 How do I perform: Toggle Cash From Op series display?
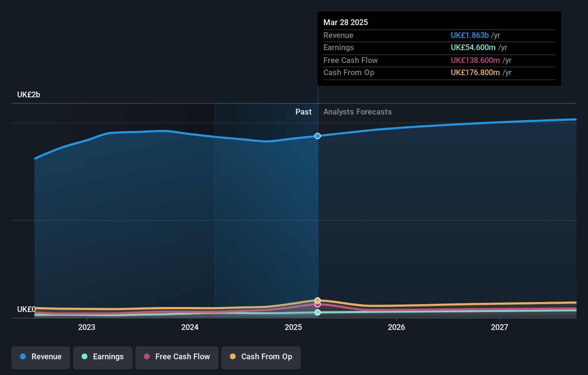coord(261,357)
